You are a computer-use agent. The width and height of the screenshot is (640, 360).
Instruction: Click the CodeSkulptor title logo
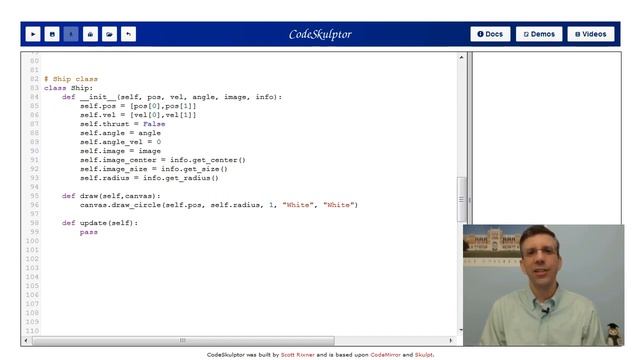pos(320,34)
